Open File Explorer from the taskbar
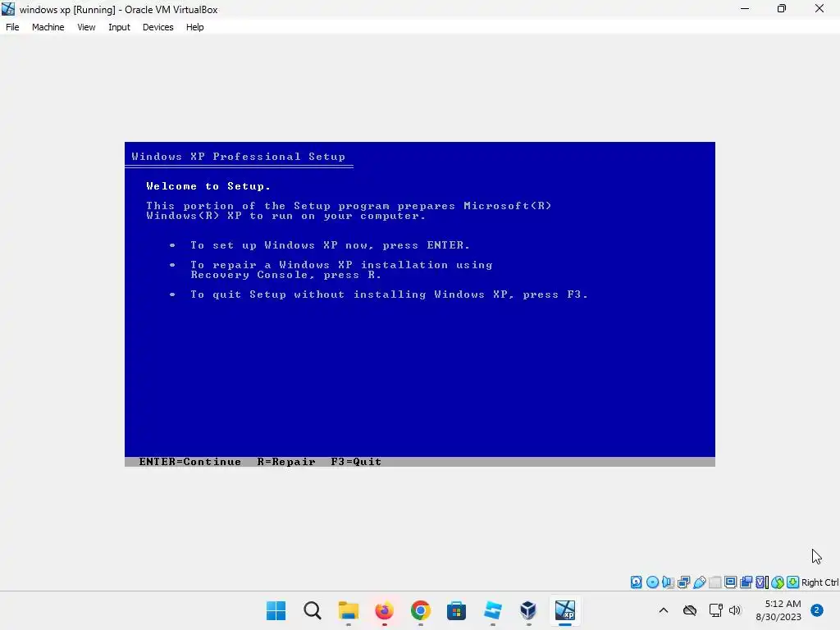Image resolution: width=840 pixels, height=630 pixels. [x=348, y=610]
